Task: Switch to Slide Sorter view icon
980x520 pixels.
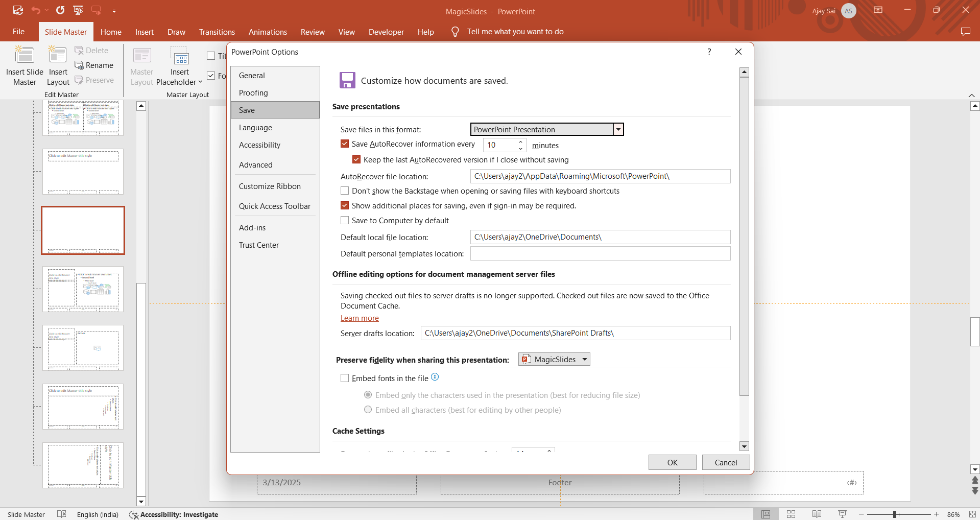Action: click(791, 514)
